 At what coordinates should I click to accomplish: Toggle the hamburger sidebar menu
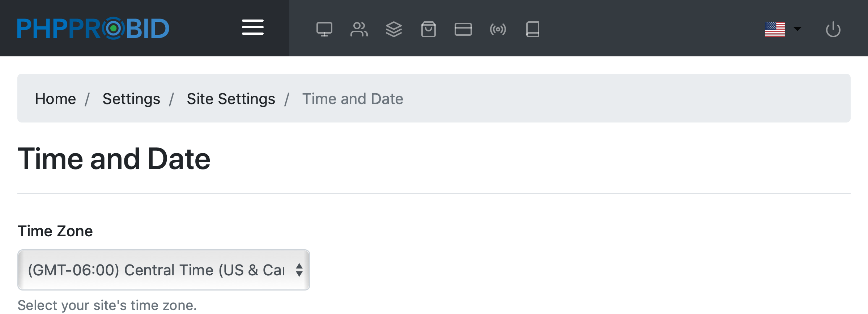point(252,27)
